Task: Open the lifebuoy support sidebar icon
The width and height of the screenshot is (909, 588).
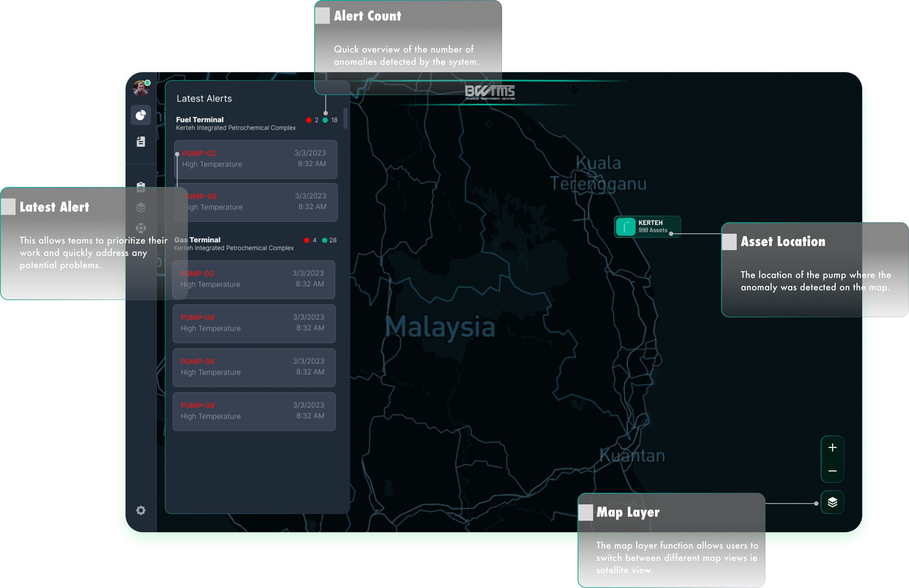Action: [140, 228]
